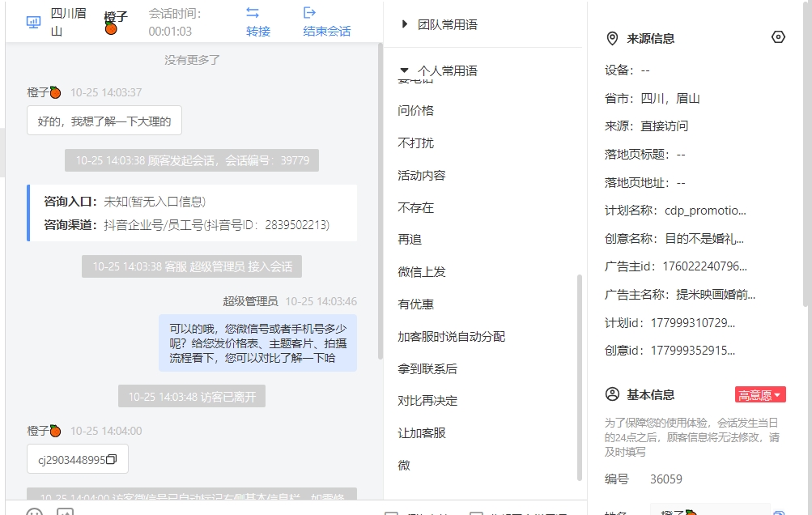Image resolution: width=812 pixels, height=515 pixels.
Task: Click the 创意名称 目的不是婚礼... value
Action: 704,239
